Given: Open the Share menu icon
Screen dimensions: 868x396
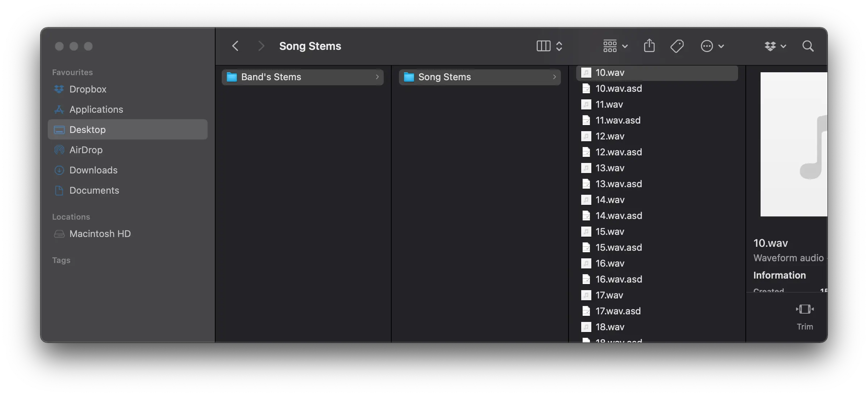Looking at the screenshot, I should click(649, 46).
